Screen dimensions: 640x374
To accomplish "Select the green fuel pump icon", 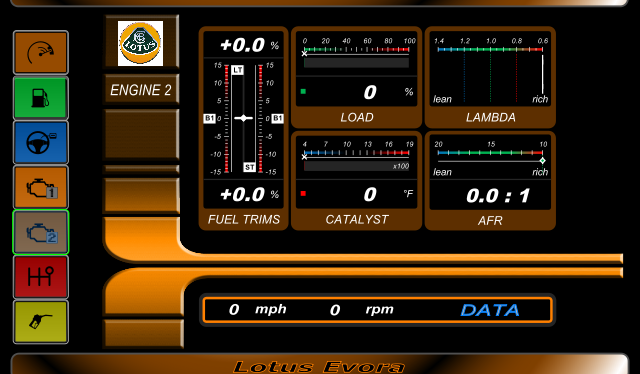I will 41,98.
